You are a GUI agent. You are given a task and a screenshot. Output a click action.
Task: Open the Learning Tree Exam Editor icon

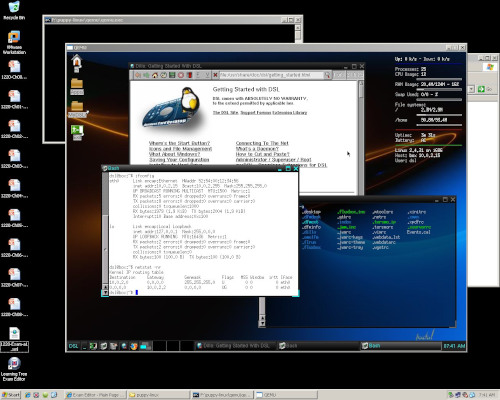[14, 369]
